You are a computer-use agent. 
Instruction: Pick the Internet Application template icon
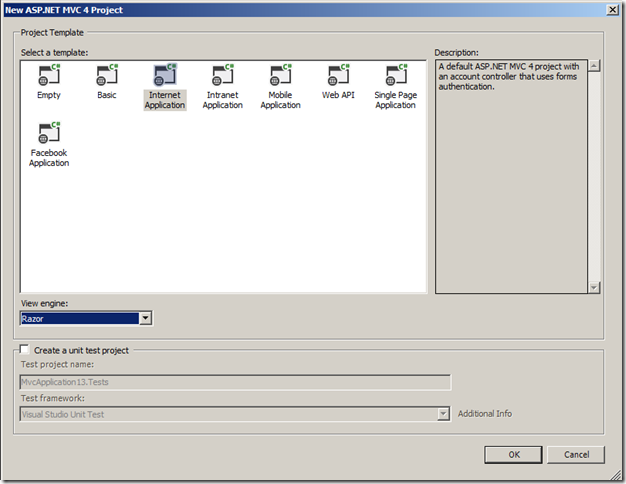(165, 75)
